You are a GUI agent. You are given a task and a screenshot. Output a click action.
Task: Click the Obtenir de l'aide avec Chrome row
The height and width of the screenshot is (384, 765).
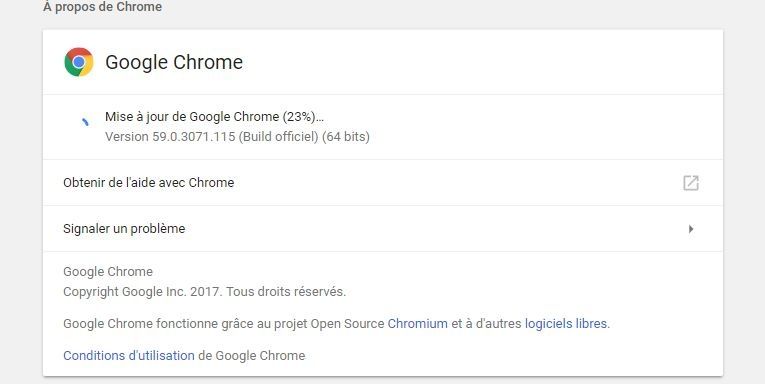(x=382, y=182)
